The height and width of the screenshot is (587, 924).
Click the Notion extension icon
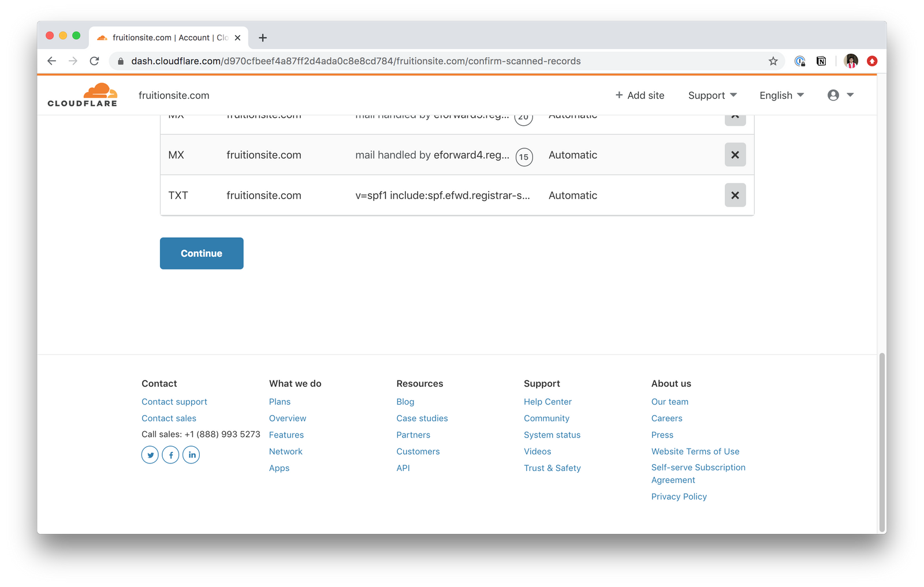(821, 61)
